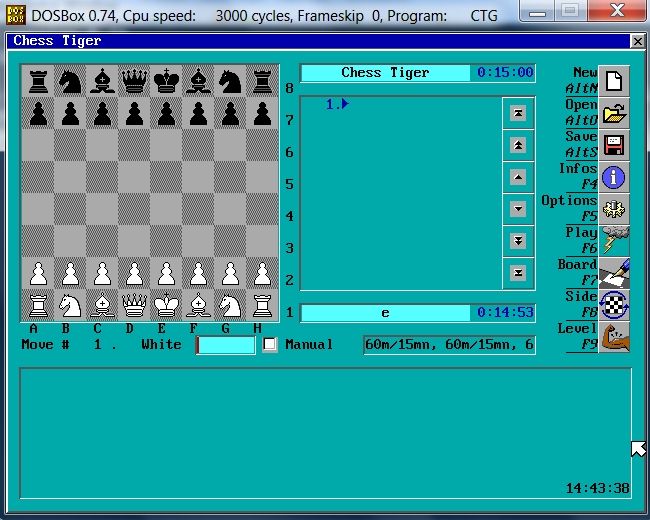Image resolution: width=650 pixels, height=520 pixels.
Task: Click the move number 1. in move list
Action: click(332, 104)
